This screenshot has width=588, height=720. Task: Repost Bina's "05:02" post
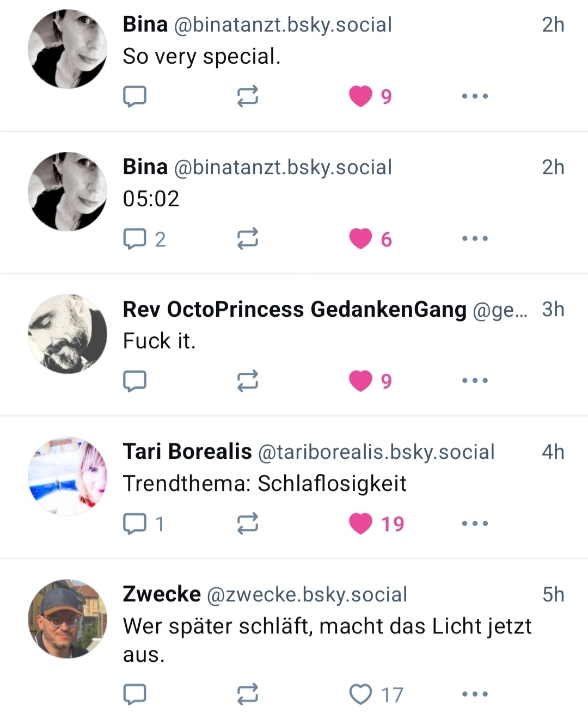click(x=247, y=239)
